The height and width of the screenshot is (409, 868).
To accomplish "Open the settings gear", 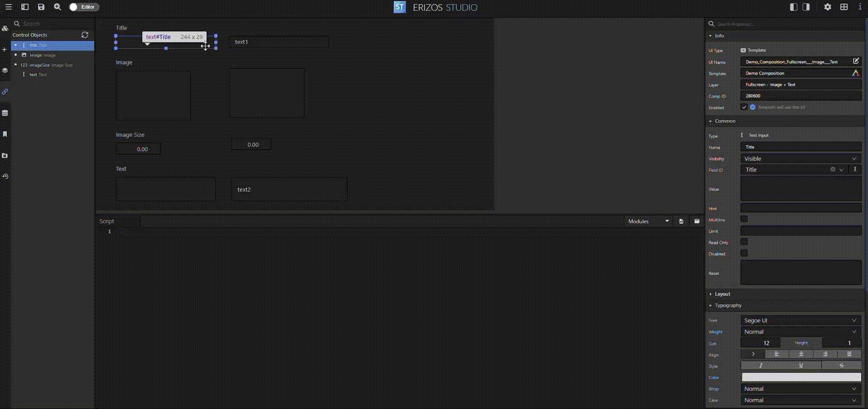I will coord(827,7).
